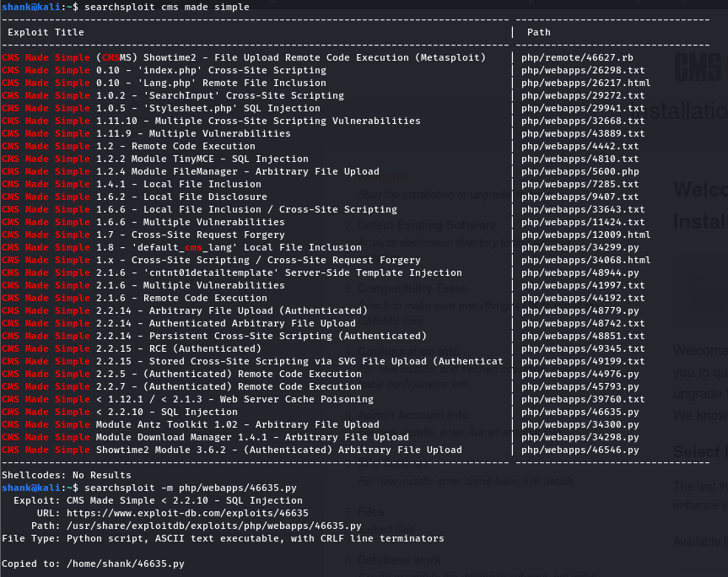Click the path php/webapps/26217.html
728x577 pixels.
(585, 83)
